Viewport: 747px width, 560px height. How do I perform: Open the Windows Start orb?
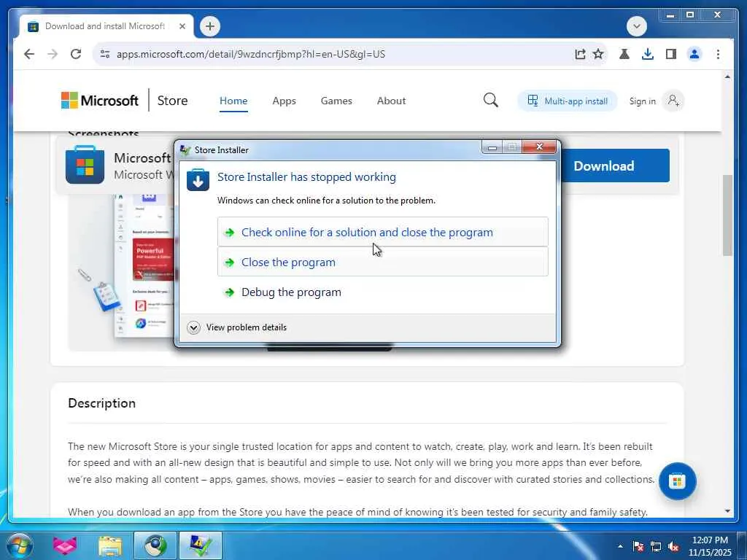(x=19, y=545)
